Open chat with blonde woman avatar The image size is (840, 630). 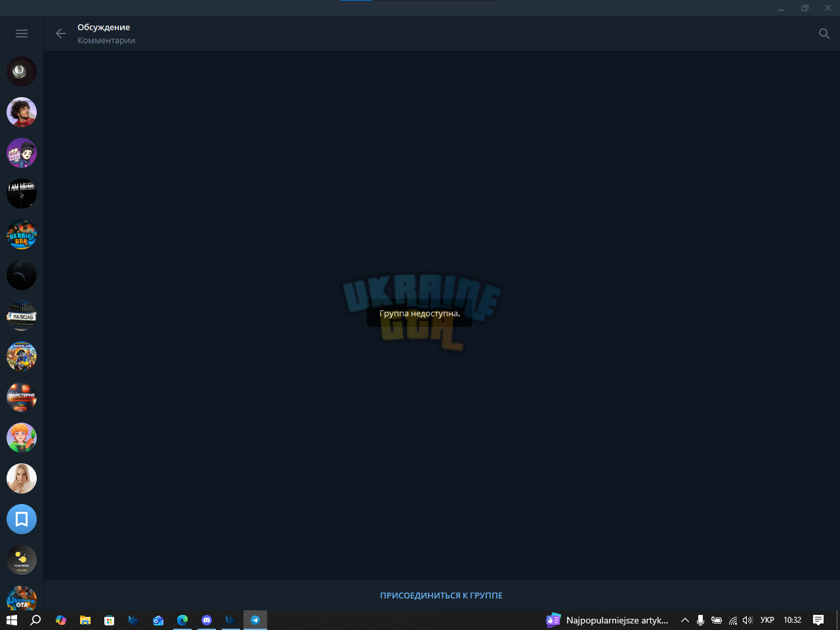click(x=22, y=478)
